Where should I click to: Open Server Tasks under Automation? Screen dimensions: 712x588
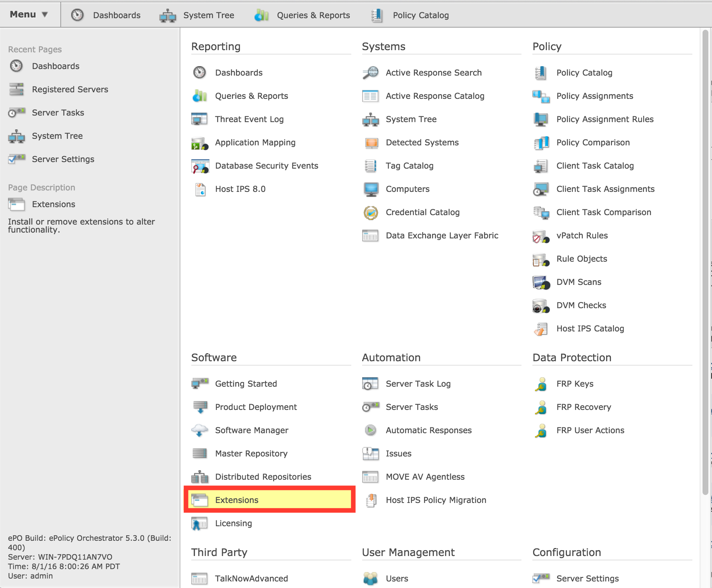coord(400,407)
